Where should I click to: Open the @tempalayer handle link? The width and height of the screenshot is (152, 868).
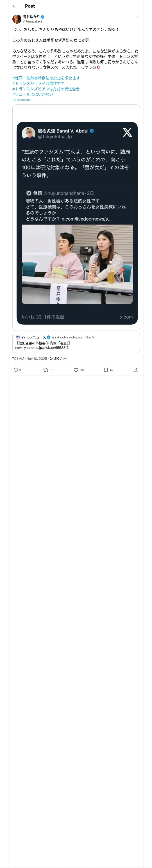[33, 21]
